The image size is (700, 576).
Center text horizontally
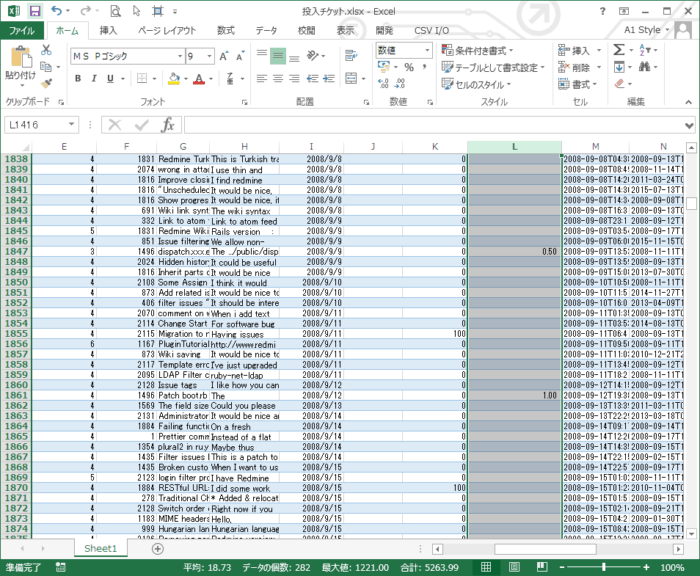click(278, 79)
